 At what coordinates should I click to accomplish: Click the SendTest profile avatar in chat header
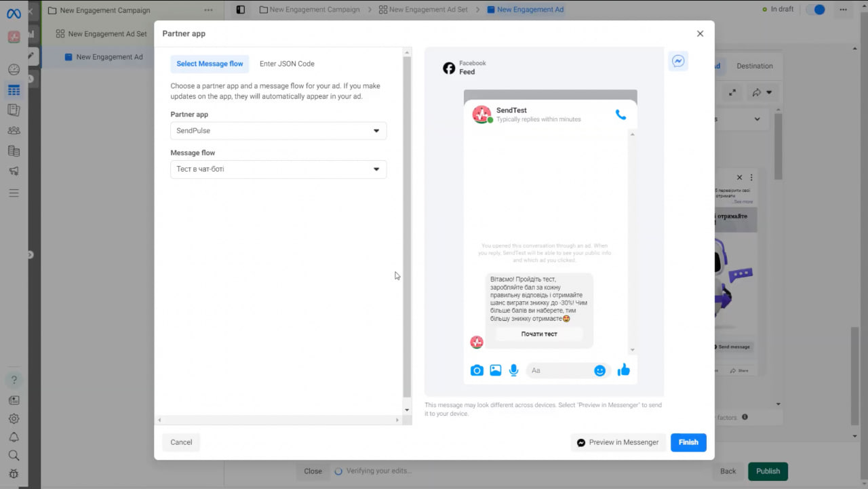pyautogui.click(x=481, y=115)
